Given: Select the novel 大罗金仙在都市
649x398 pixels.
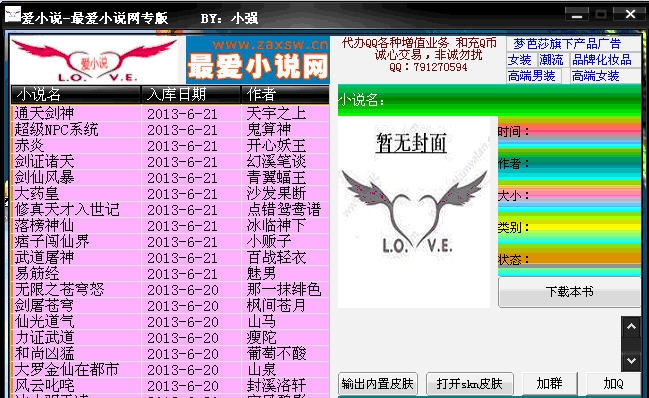Looking at the screenshot, I should pos(67,369).
